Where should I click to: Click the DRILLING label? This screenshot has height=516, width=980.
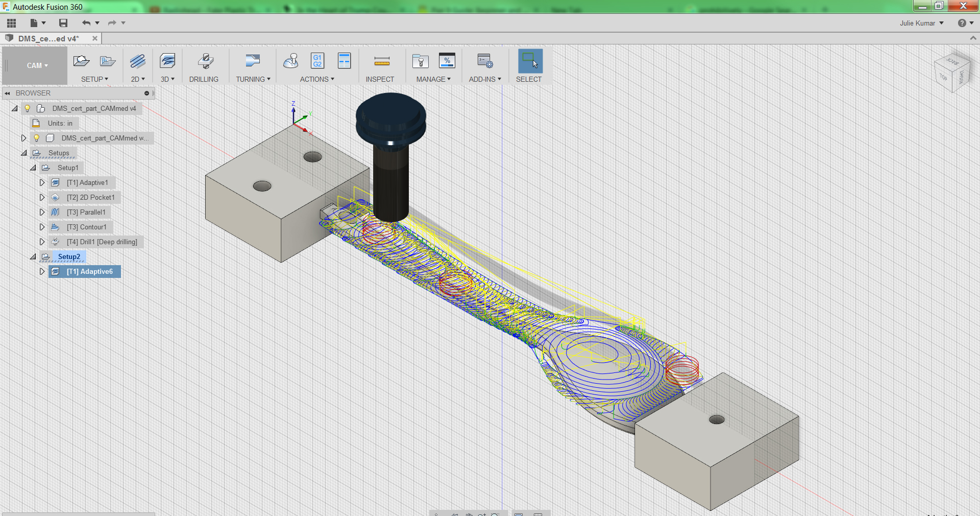pyautogui.click(x=204, y=79)
